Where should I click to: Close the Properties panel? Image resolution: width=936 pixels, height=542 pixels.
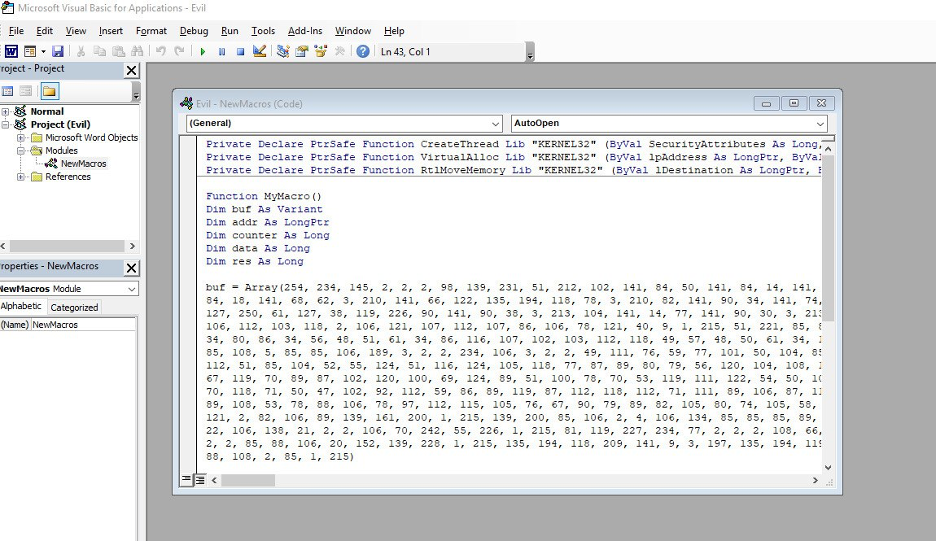[x=131, y=268]
